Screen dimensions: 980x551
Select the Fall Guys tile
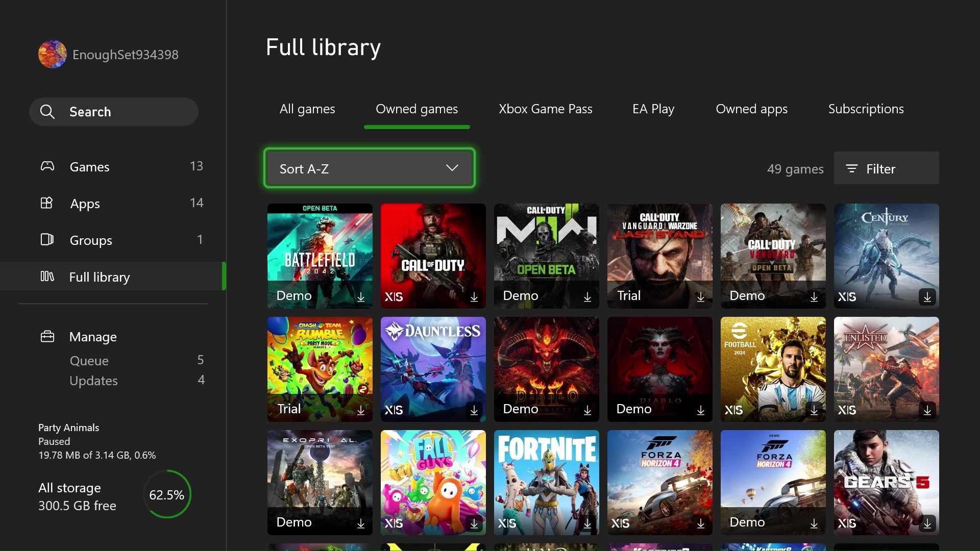point(433,483)
